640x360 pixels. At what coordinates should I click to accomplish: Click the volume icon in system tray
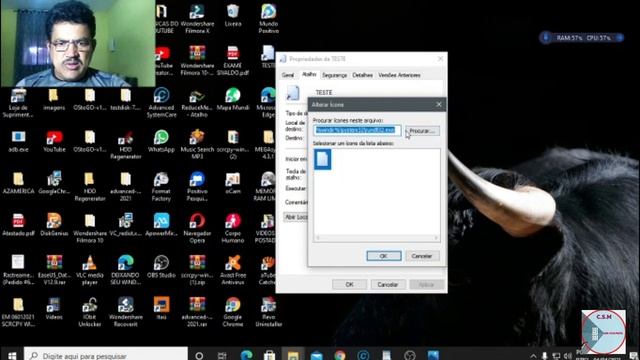click(567, 356)
